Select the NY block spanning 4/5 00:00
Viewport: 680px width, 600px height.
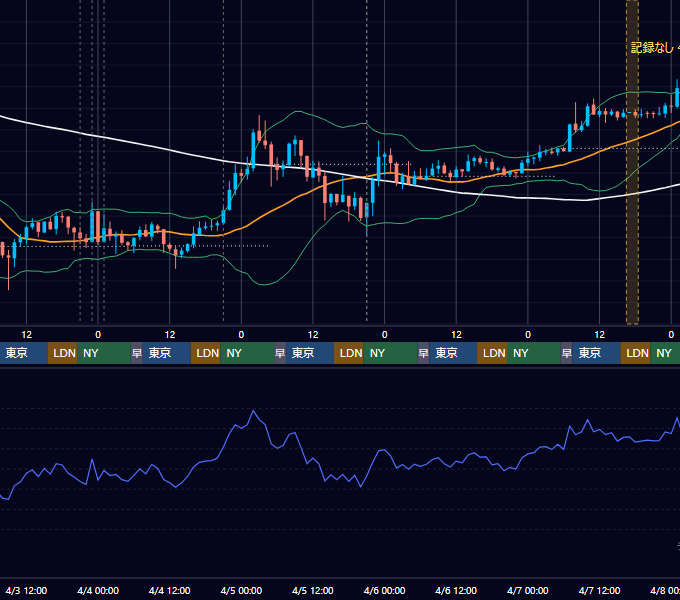(247, 353)
